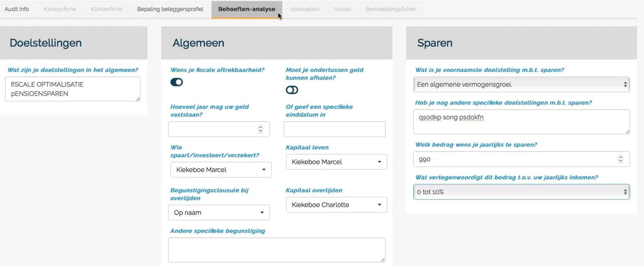Image resolution: width=644 pixels, height=266 pixels.
Task: Open the Begunstigingsclausule bij overlijden dropdown
Action: 219,213
